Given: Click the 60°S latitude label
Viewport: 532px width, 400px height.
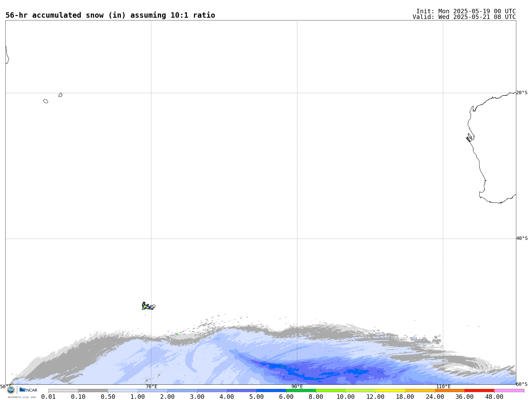Looking at the screenshot, I should 522,384.
